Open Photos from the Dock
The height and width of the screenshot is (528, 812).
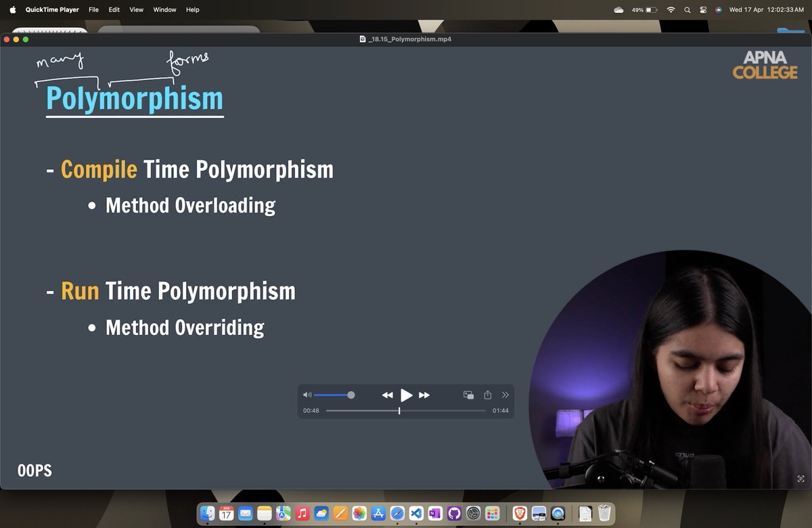(x=359, y=513)
